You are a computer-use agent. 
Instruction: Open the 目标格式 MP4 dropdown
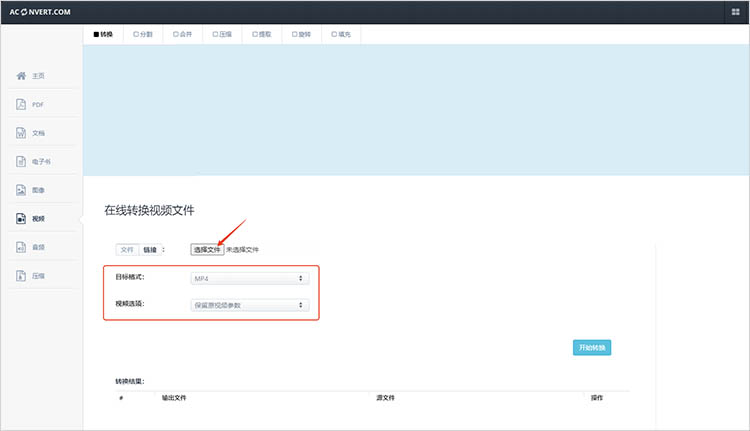coord(250,278)
